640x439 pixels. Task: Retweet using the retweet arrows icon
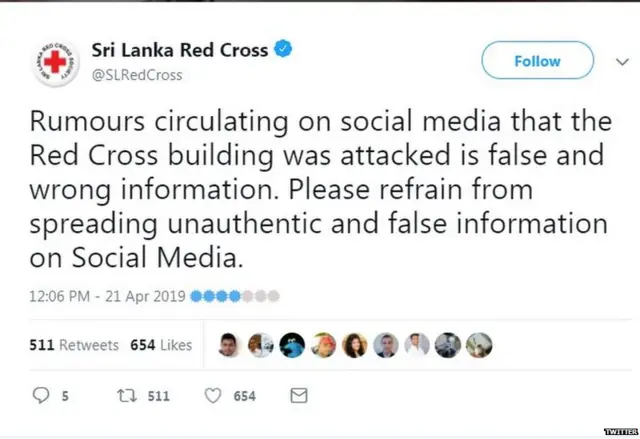click(127, 396)
